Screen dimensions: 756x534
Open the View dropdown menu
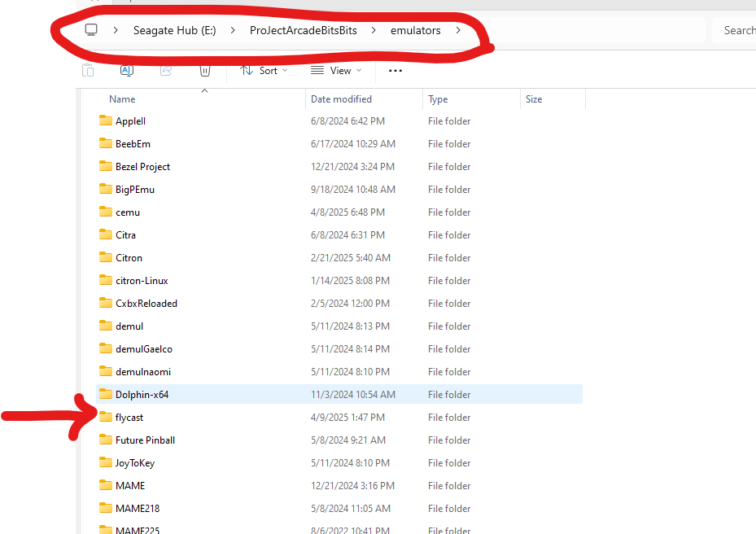point(336,71)
